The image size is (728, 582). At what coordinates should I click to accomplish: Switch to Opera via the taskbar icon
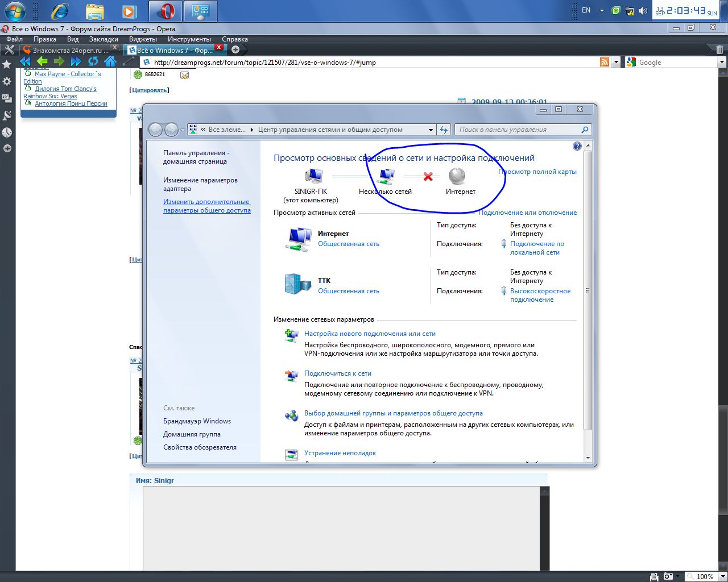pyautogui.click(x=166, y=11)
